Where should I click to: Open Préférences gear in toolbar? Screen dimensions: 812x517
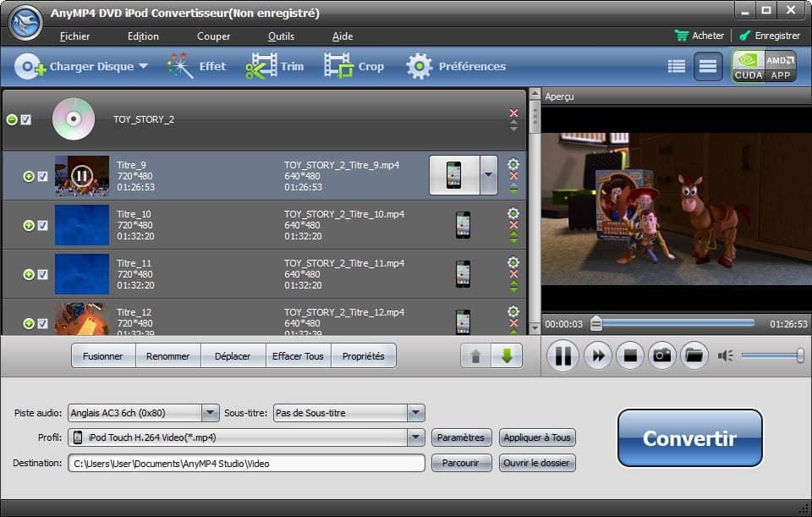click(x=456, y=66)
